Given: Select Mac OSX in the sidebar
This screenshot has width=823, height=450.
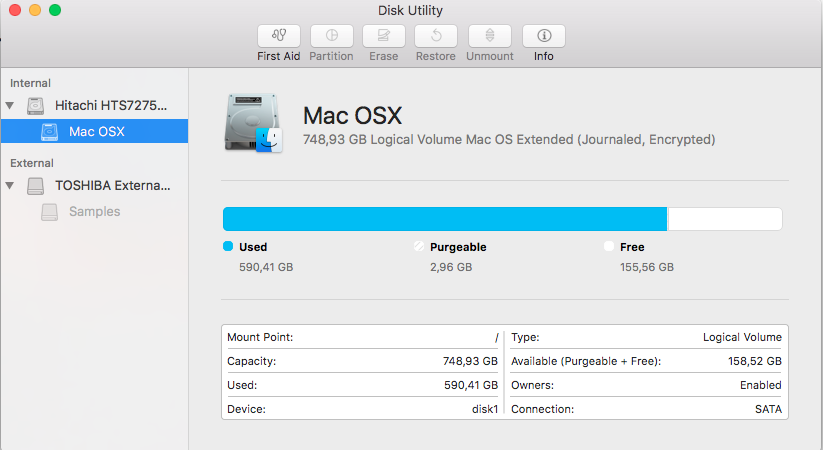Looking at the screenshot, I should [94, 131].
